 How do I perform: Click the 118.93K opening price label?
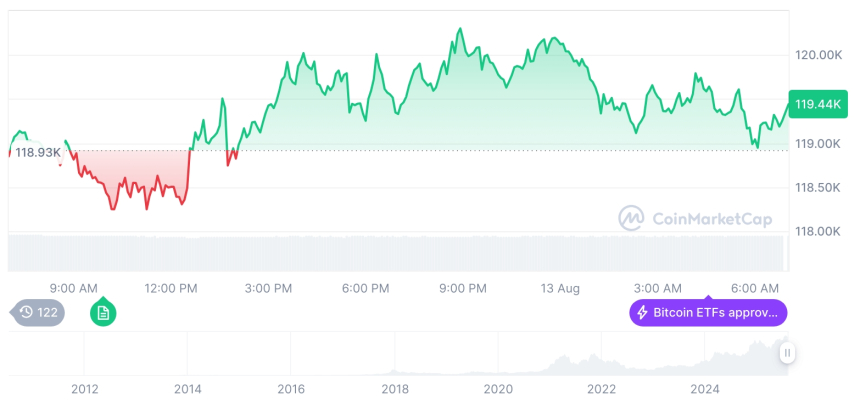point(36,152)
